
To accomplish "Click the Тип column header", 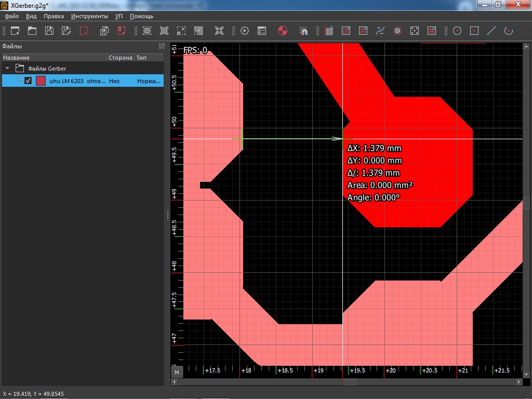I will 149,58.
